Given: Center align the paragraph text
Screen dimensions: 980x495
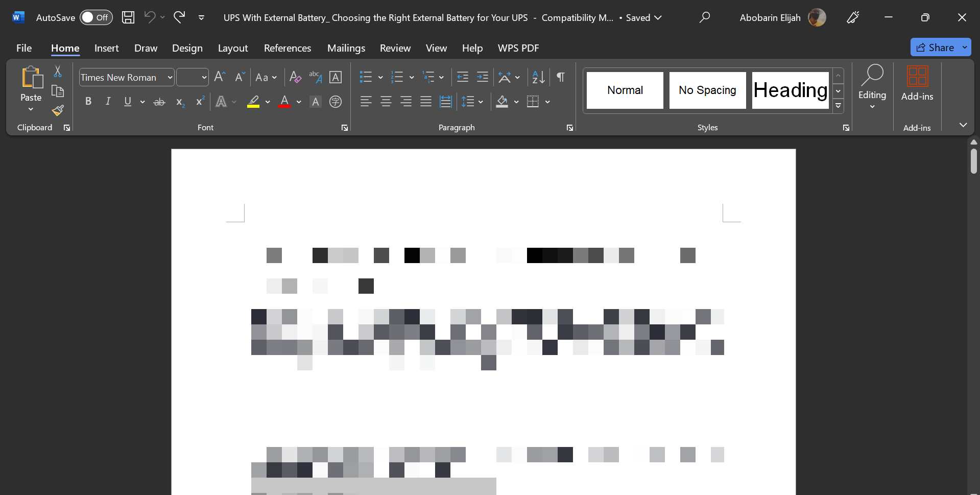Looking at the screenshot, I should coord(386,102).
